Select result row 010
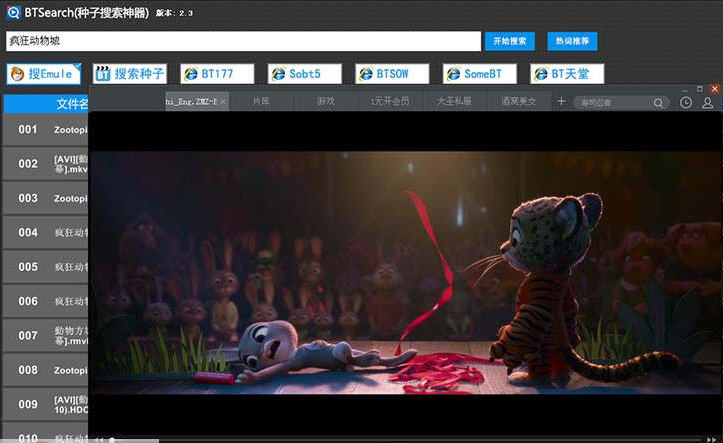The image size is (723, 443). 46,433
